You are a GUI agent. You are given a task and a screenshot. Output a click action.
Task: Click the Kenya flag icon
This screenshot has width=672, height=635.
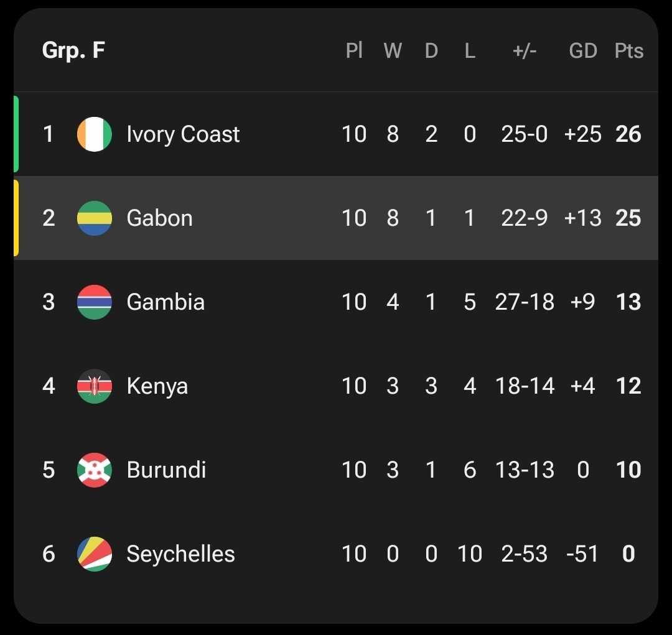coord(95,386)
